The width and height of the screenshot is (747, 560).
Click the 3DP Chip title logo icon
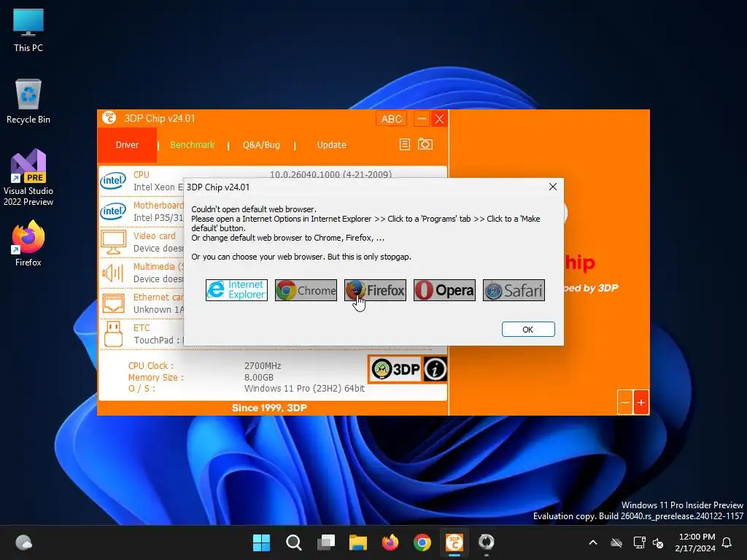pyautogui.click(x=109, y=118)
